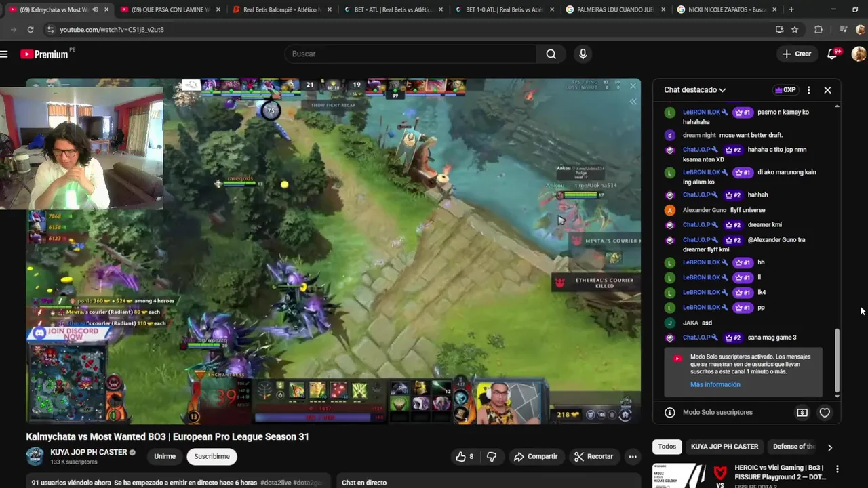Screen dimensions: 868x488
Task: Click Compartir share button
Action: 536,457
